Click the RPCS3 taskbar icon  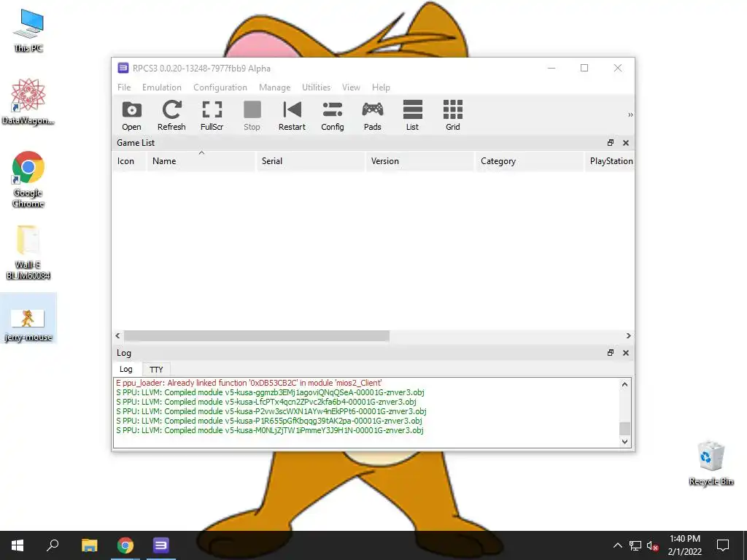coord(161,545)
